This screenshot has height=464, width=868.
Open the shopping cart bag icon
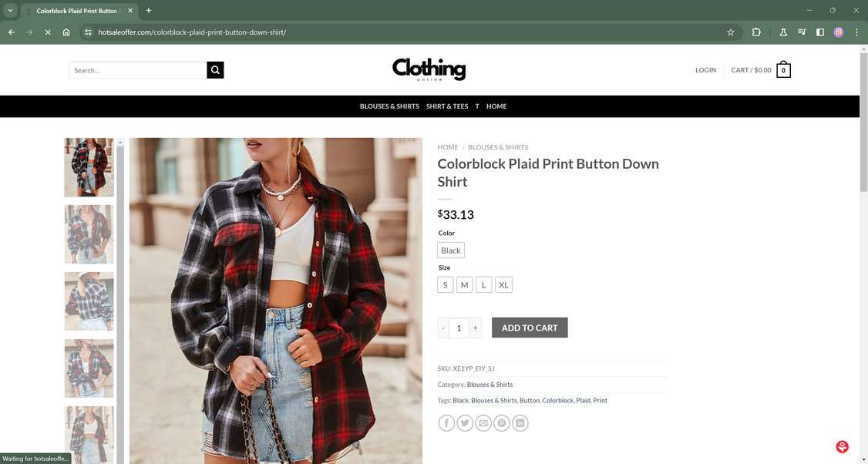783,70
